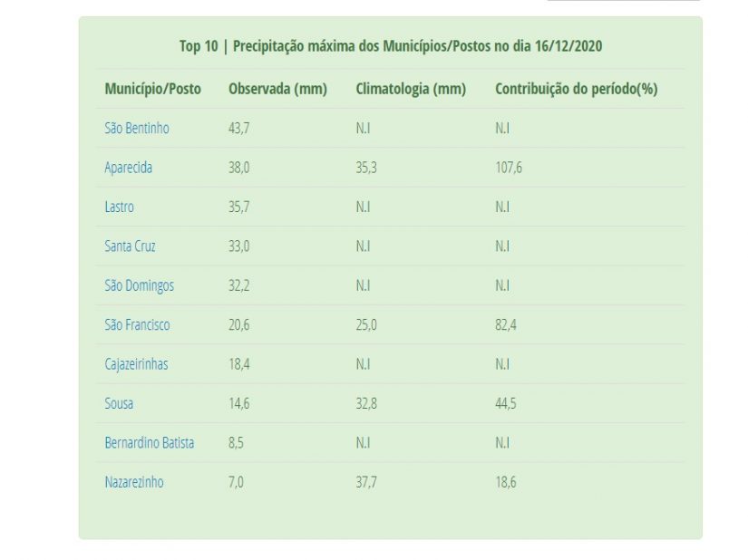Click the 37,7 climatology value

(x=366, y=482)
